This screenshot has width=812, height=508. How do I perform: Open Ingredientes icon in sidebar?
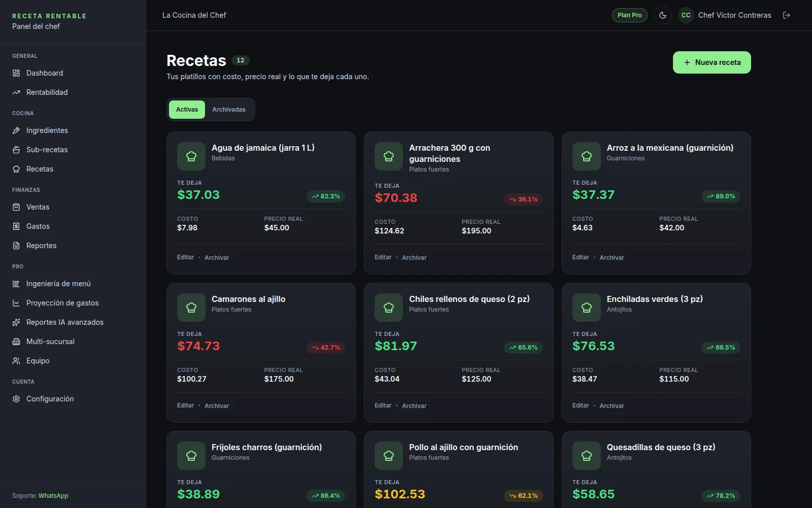pyautogui.click(x=16, y=130)
